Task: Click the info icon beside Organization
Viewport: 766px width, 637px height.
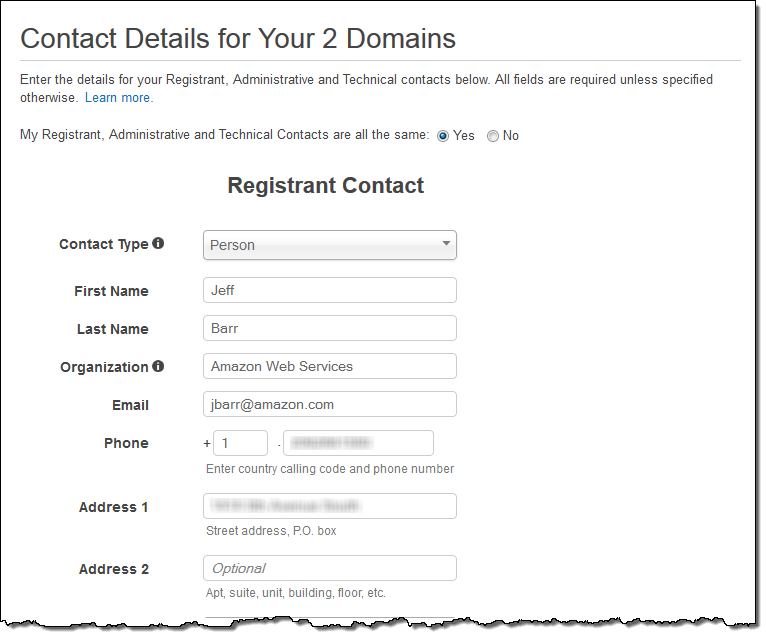Action: 158,367
